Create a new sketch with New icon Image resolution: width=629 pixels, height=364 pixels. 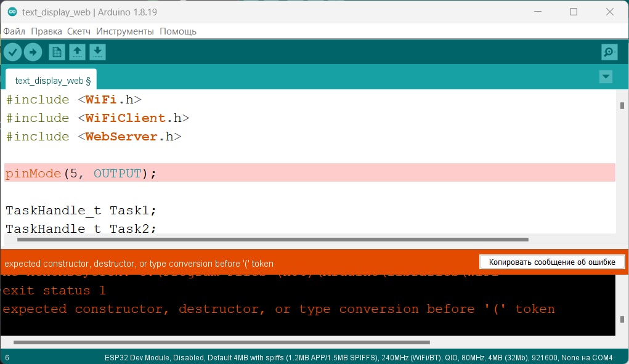(x=57, y=52)
